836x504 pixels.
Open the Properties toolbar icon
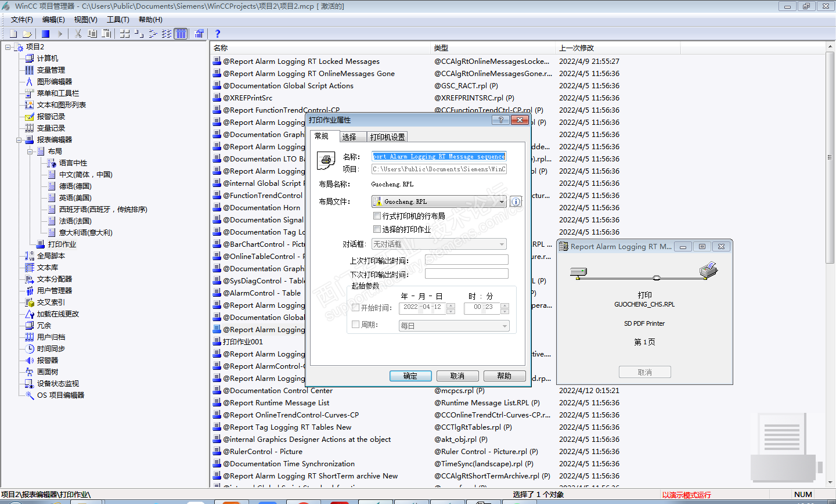pos(199,34)
